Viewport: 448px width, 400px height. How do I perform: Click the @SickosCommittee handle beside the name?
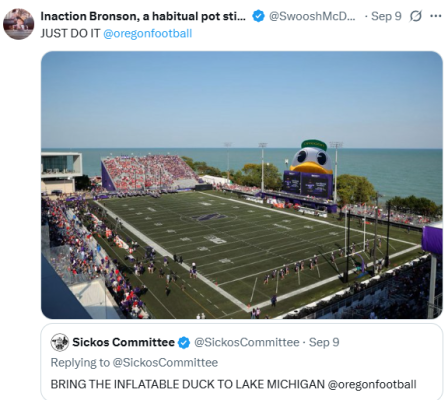coord(247,342)
